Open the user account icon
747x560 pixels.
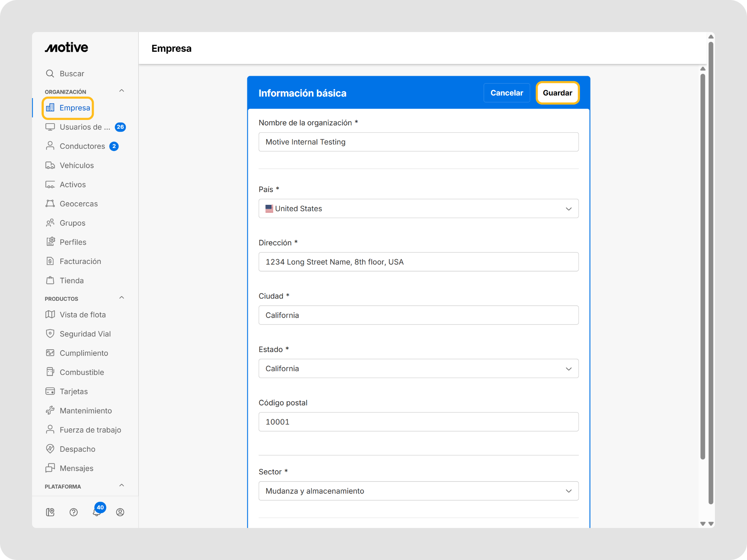click(120, 512)
